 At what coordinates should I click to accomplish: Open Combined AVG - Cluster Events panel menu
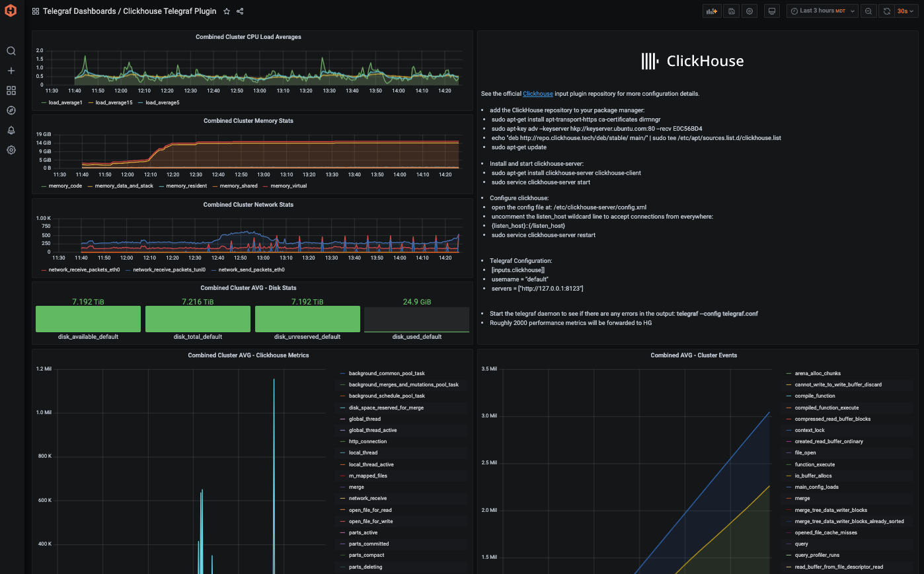click(694, 355)
